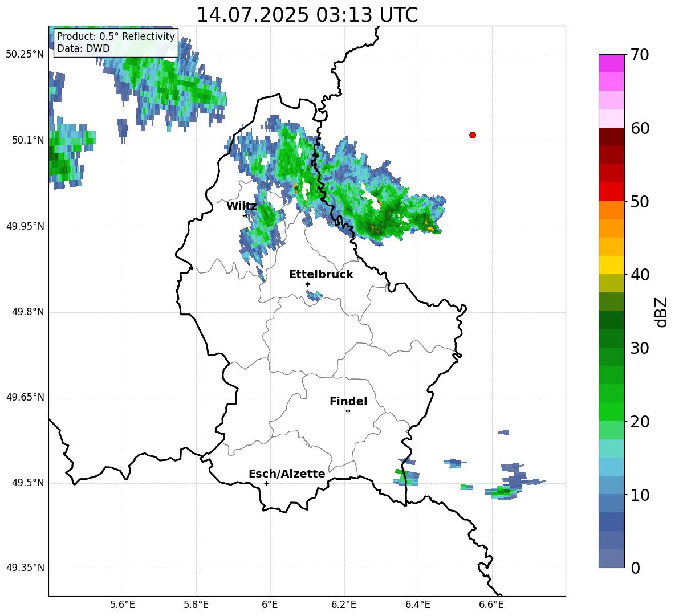
Task: Click the 50.25°N latitude label
Action: pos(25,55)
